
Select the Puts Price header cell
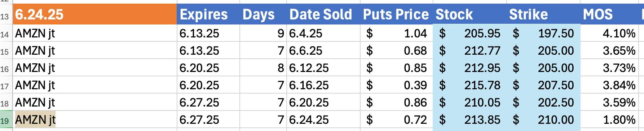(x=396, y=14)
